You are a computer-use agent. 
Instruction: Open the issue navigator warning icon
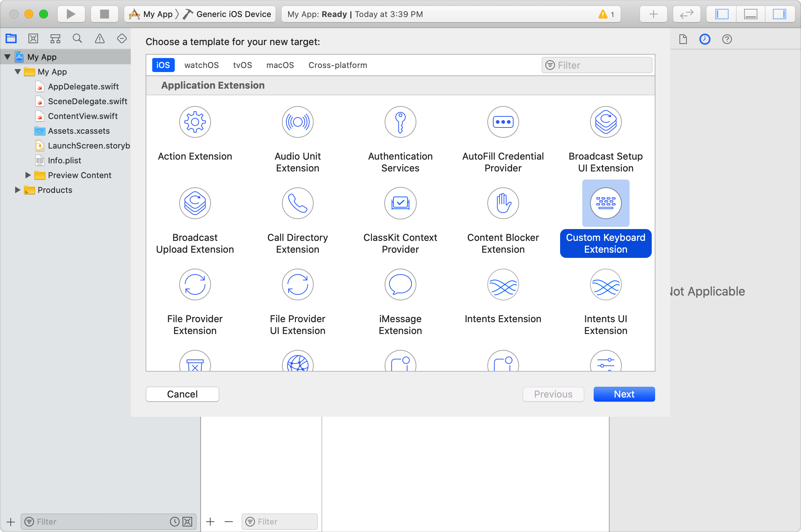100,39
